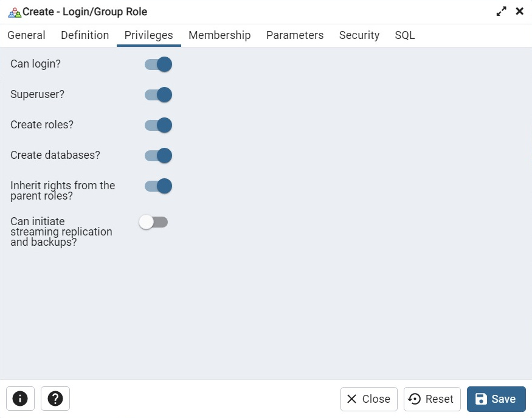This screenshot has width=532, height=418.
Task: Select the Parameters tab
Action: [x=295, y=35]
